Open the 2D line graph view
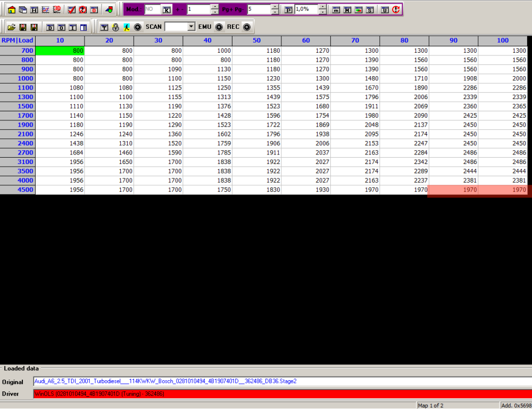 click(x=45, y=10)
